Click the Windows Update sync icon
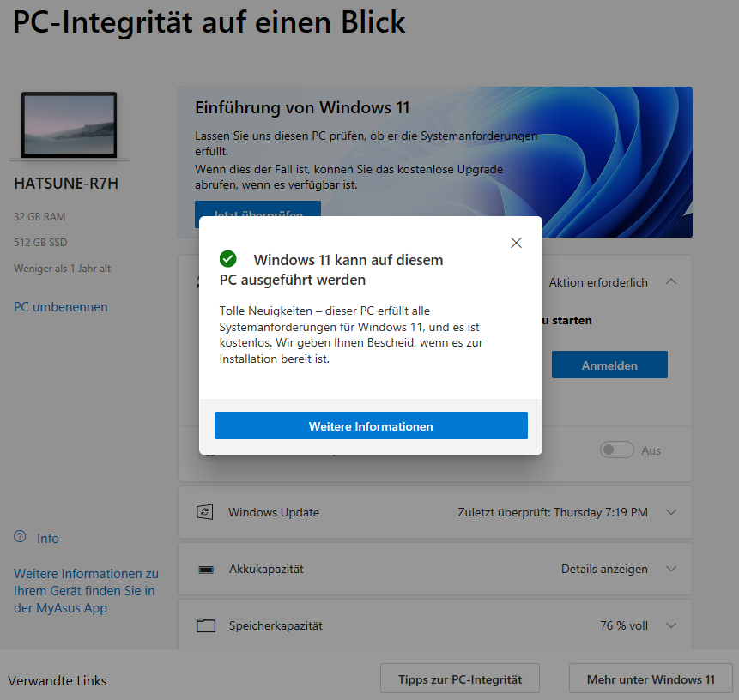Viewport: 739px width, 700px height. pos(204,512)
